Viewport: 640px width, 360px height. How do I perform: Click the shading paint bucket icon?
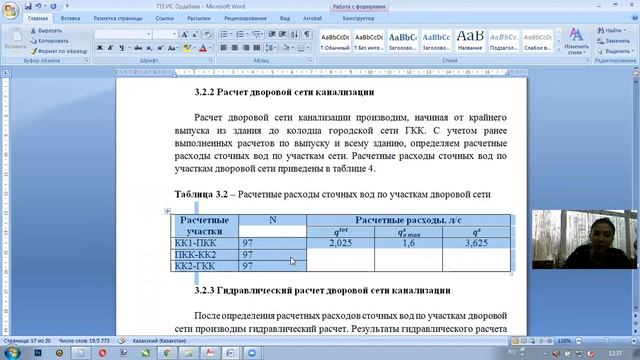tap(286, 48)
